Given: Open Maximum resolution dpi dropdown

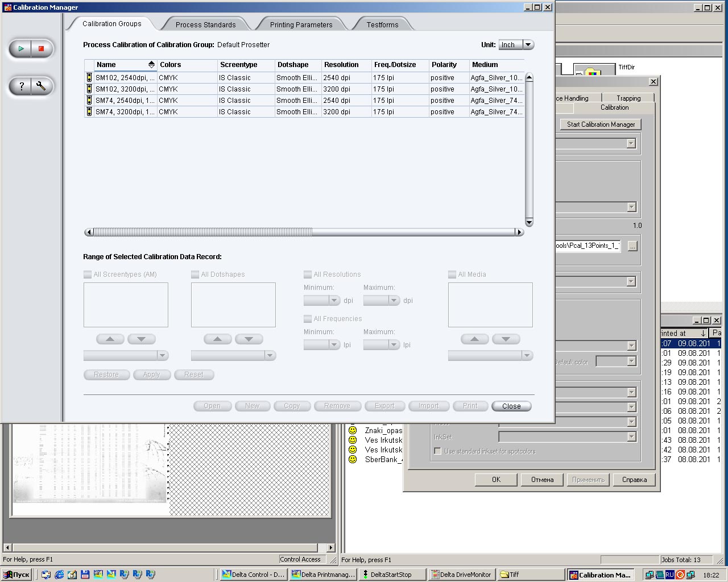Looking at the screenshot, I should 382,301.
